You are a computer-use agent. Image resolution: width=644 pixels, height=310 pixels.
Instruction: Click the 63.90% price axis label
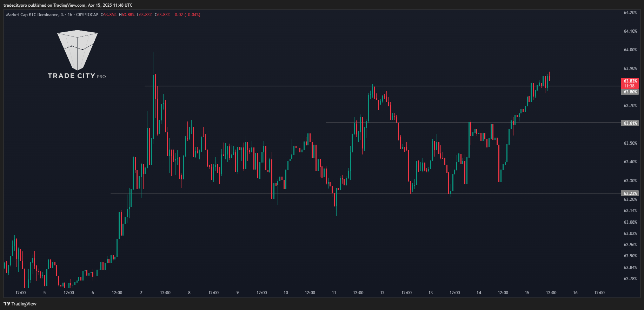point(630,68)
